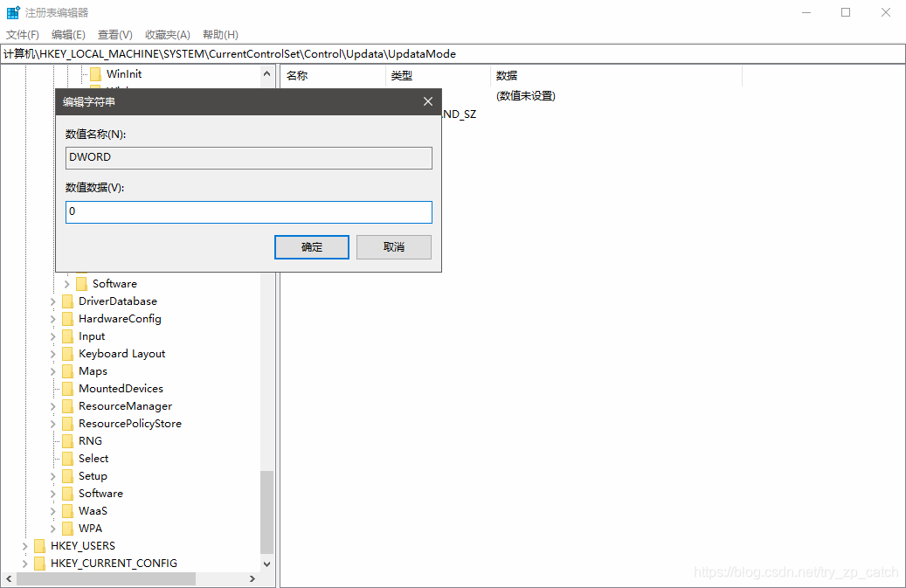Click the Maps folder icon
906x588 pixels.
click(x=67, y=371)
